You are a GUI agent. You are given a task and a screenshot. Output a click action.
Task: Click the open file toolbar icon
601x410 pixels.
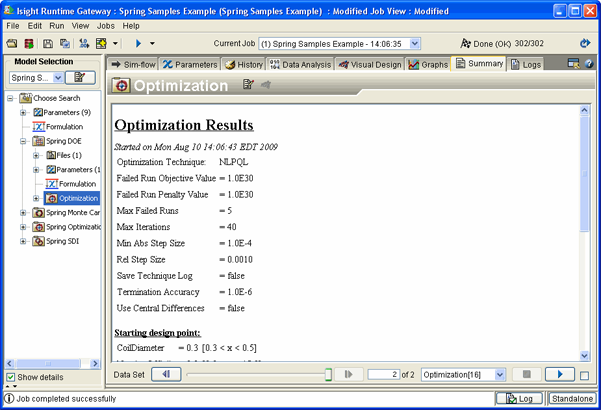[x=12, y=44]
